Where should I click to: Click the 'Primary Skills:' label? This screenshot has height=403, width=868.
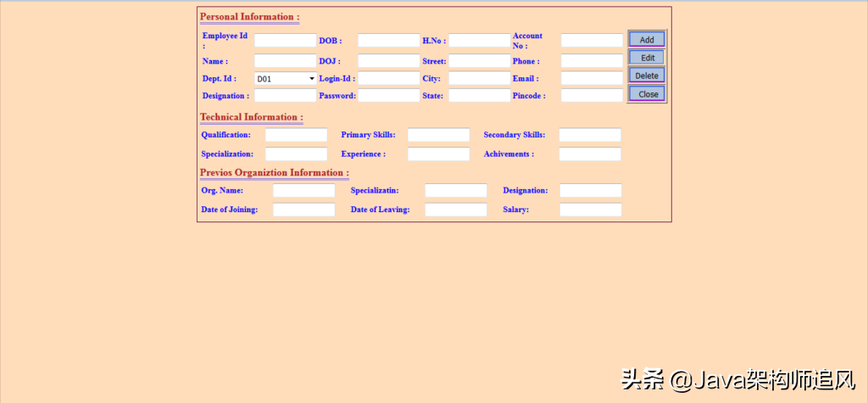(368, 135)
